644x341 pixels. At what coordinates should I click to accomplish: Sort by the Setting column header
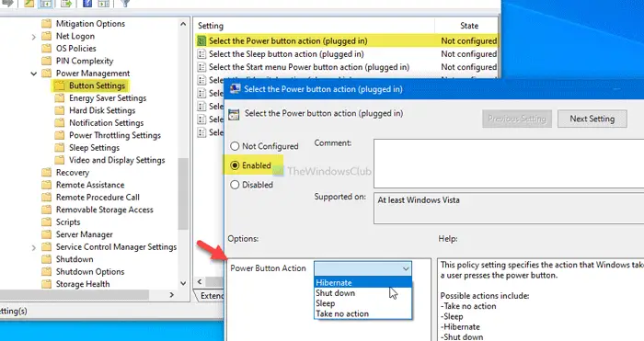click(315, 26)
